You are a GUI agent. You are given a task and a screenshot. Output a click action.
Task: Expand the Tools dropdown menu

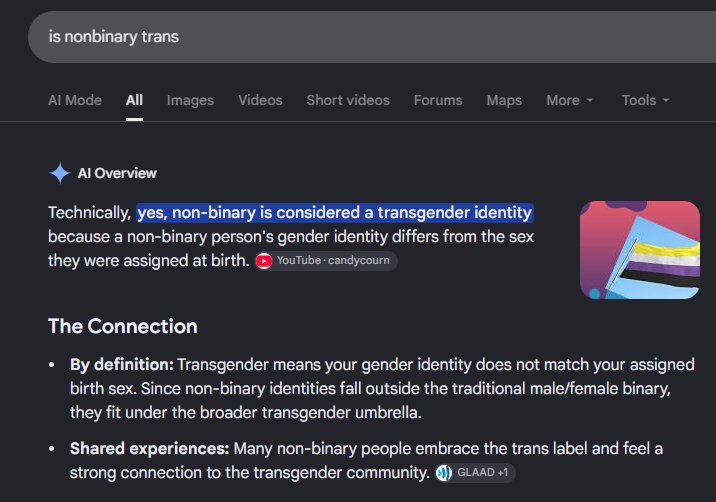[x=645, y=100]
